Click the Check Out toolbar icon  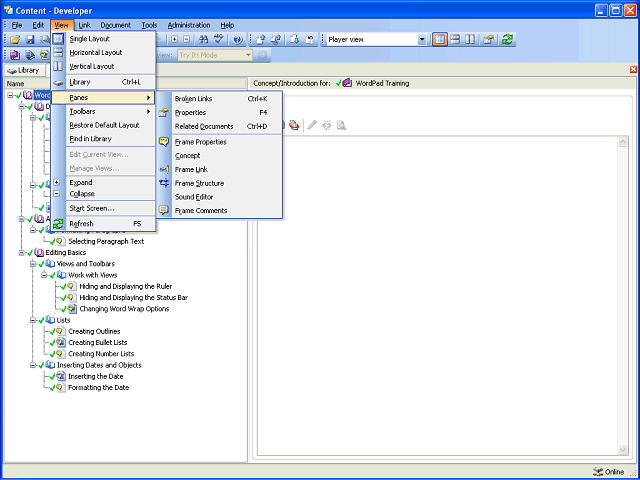click(295, 40)
